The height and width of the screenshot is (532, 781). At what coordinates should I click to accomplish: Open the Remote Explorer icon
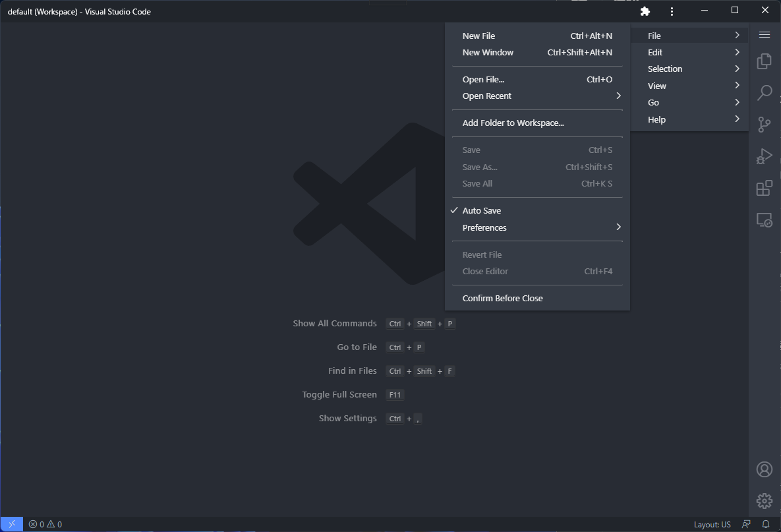pyautogui.click(x=764, y=220)
